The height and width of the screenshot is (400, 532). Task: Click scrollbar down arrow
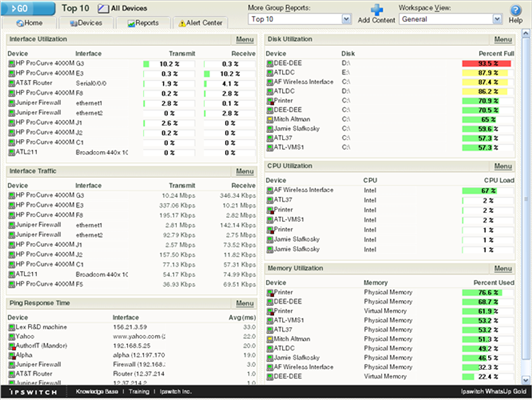[x=526, y=380]
